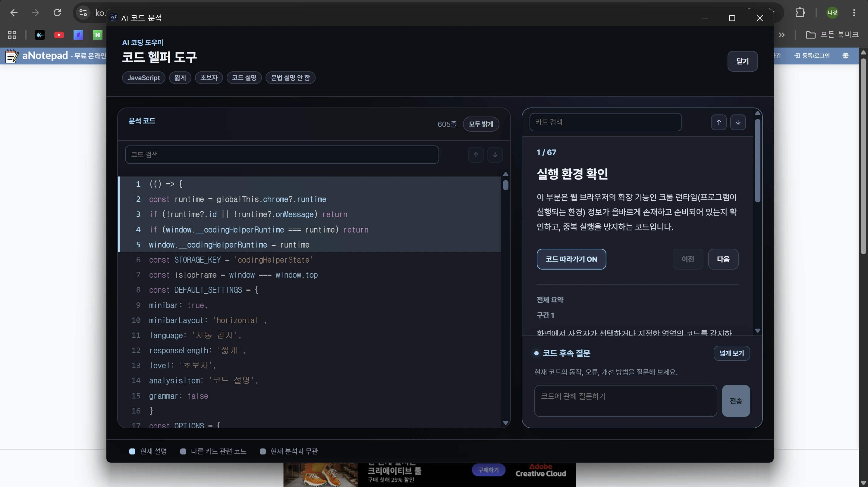
Task: Click card panel scrollbar thumb
Action: pyautogui.click(x=757, y=161)
